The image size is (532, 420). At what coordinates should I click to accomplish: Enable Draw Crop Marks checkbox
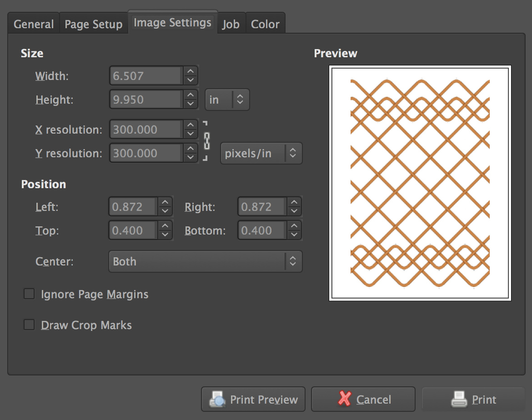29,325
